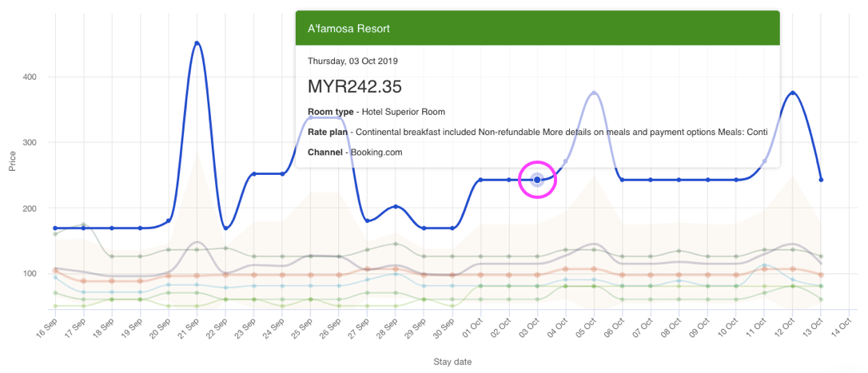The image size is (868, 373).
Task: Click the price 'MYR242.35' in tooltip
Action: [355, 87]
